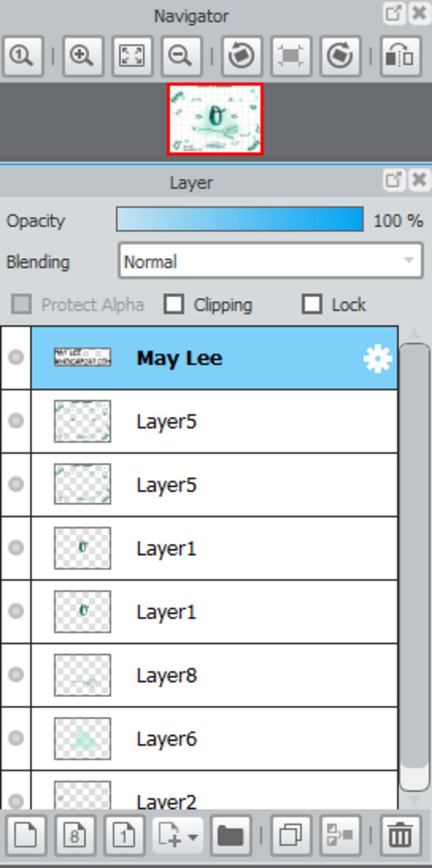Zoom out in the Navigator
Screen dimensions: 432x868
coord(181,56)
